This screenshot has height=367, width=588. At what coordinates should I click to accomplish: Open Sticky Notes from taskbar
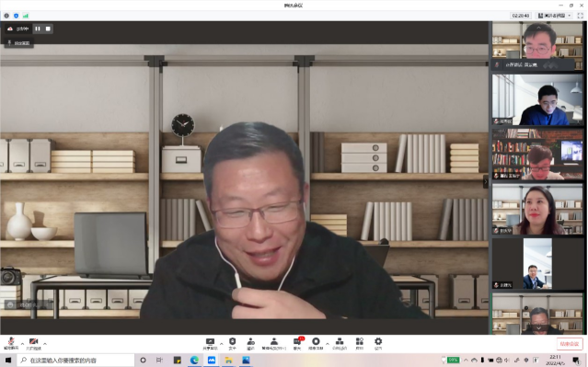(x=178, y=360)
